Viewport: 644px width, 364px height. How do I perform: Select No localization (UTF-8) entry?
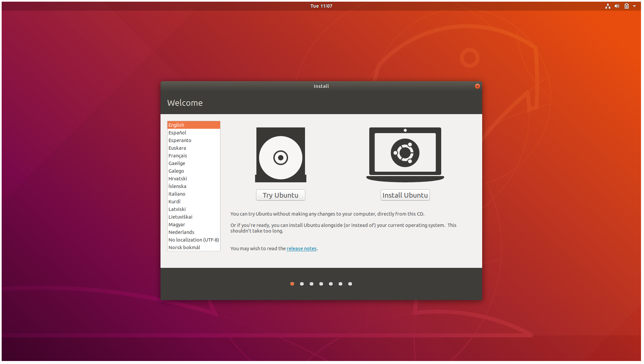[x=193, y=240]
